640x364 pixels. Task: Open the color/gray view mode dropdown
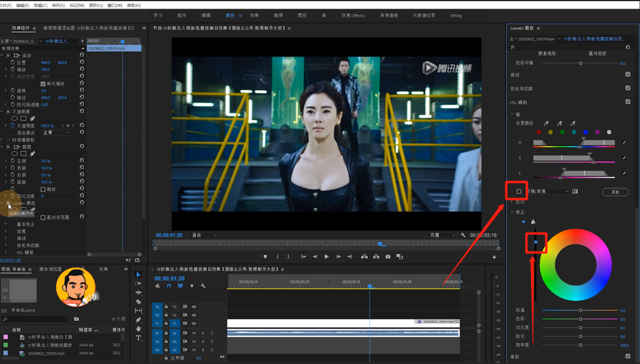[548, 191]
